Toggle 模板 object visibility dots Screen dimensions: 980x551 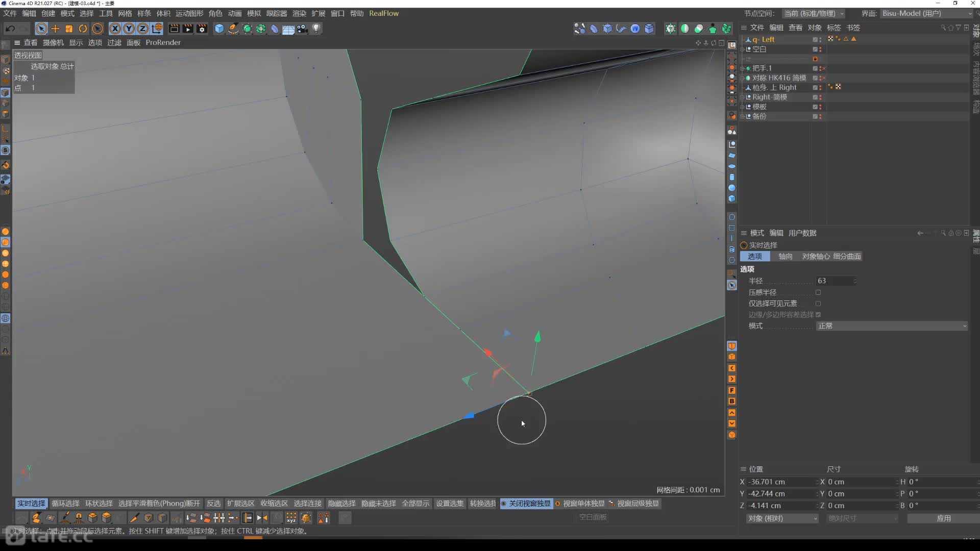(x=821, y=107)
